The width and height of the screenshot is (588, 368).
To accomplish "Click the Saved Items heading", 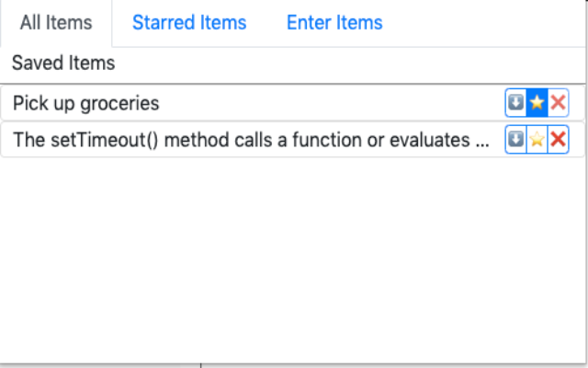I will pyautogui.click(x=63, y=63).
